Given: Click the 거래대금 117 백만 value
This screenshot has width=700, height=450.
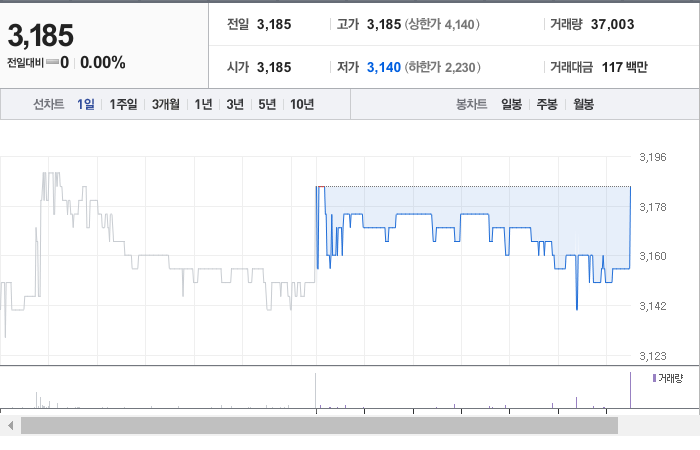Looking at the screenshot, I should point(625,67).
